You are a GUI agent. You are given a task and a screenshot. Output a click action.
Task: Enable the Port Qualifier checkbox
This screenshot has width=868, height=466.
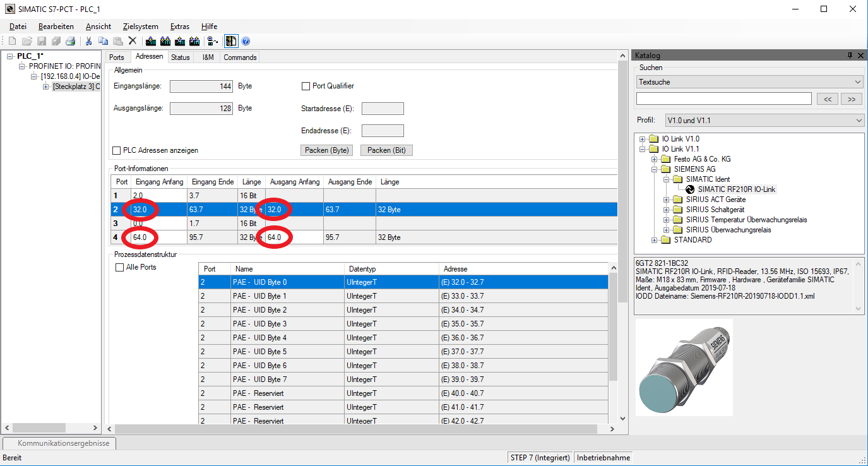click(x=306, y=86)
